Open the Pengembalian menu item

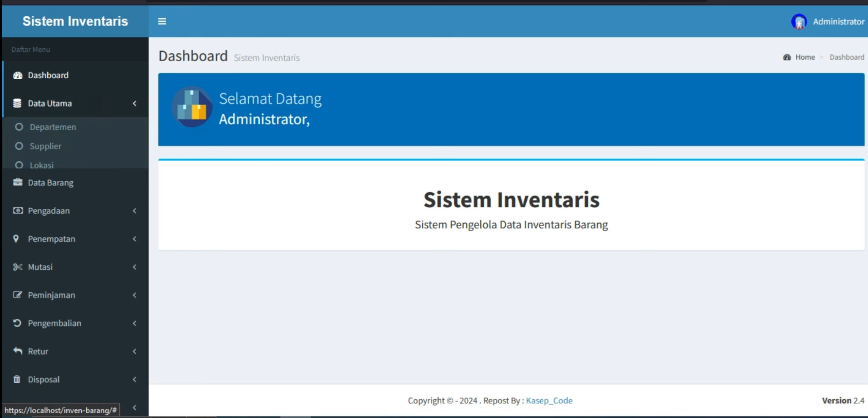click(75, 323)
